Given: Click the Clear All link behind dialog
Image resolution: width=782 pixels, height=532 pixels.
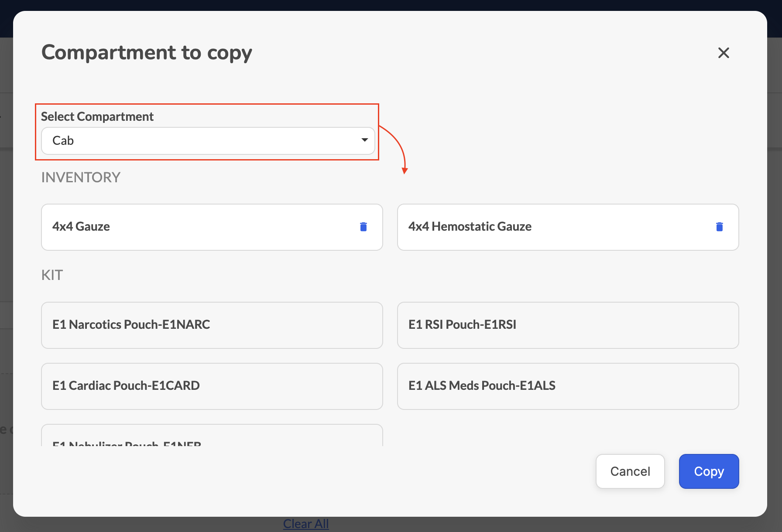Looking at the screenshot, I should pos(306,524).
